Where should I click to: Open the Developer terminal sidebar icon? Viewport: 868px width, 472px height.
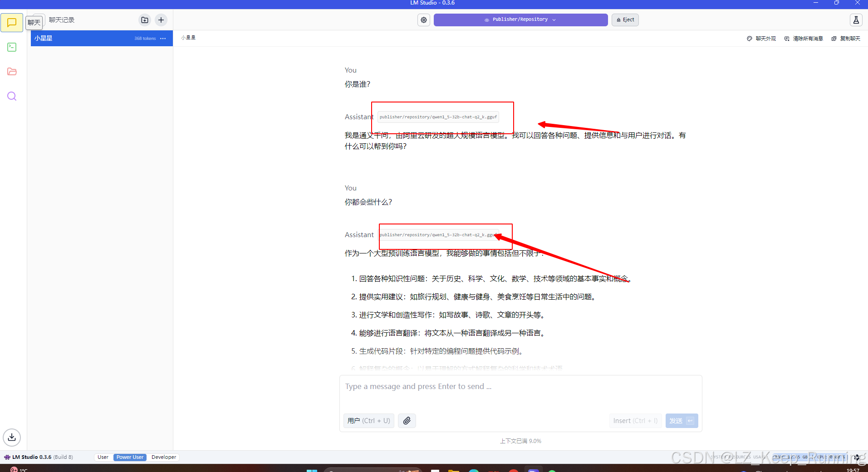click(12, 47)
